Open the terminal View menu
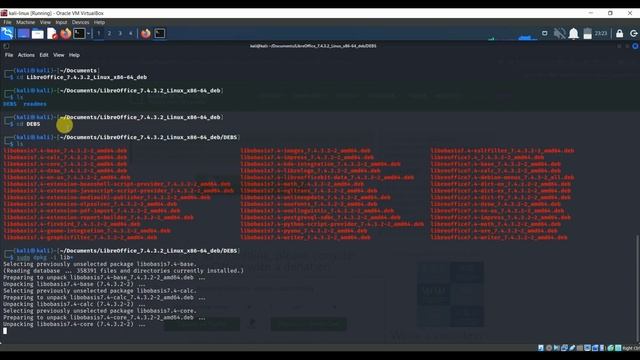 click(x=58, y=55)
